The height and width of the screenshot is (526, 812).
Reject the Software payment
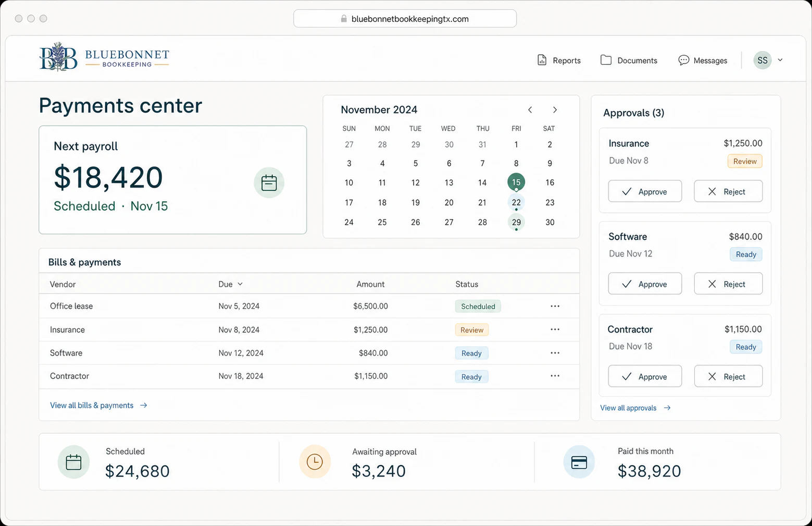click(x=728, y=284)
